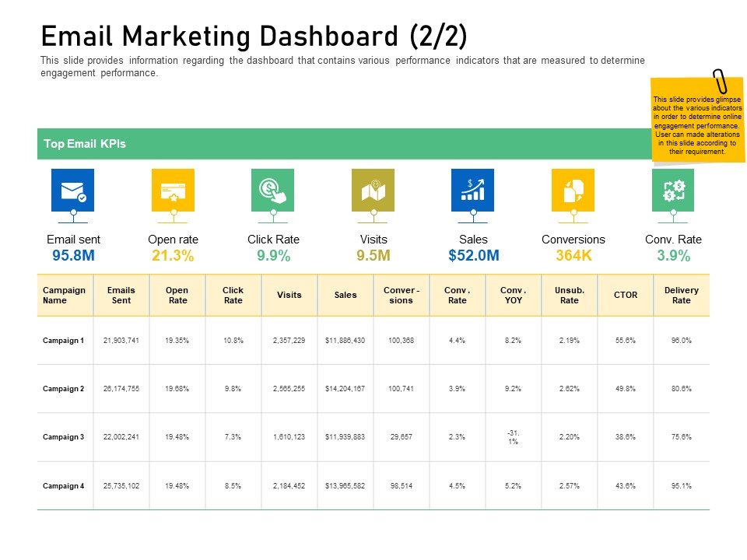Image resolution: width=747 pixels, height=560 pixels.
Task: Click the Sales column header
Action: [x=345, y=295]
